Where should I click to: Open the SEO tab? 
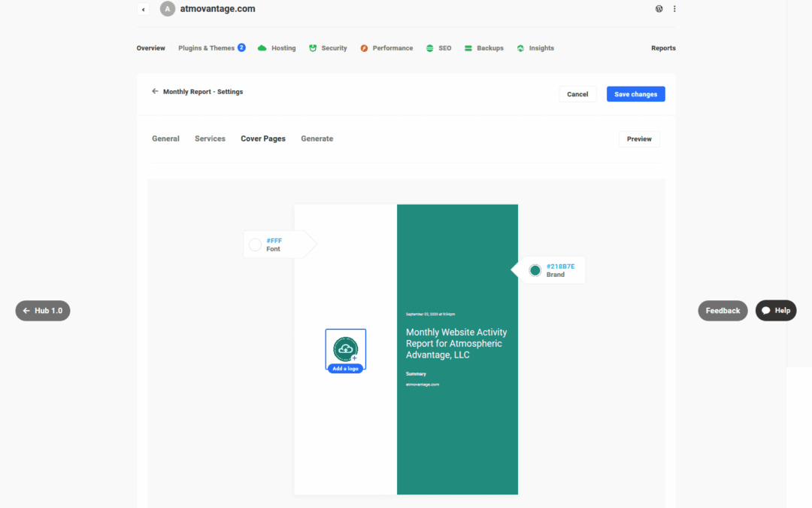point(445,48)
